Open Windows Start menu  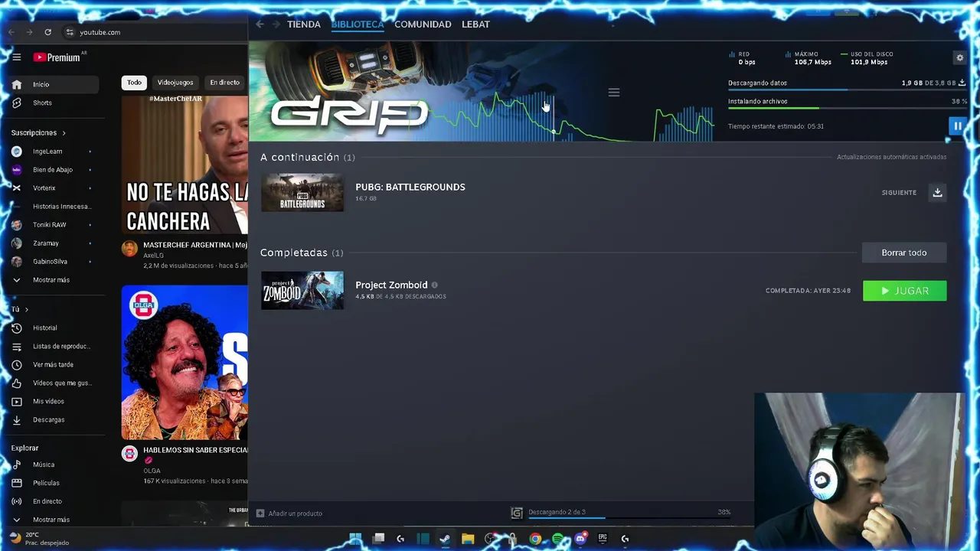(355, 539)
